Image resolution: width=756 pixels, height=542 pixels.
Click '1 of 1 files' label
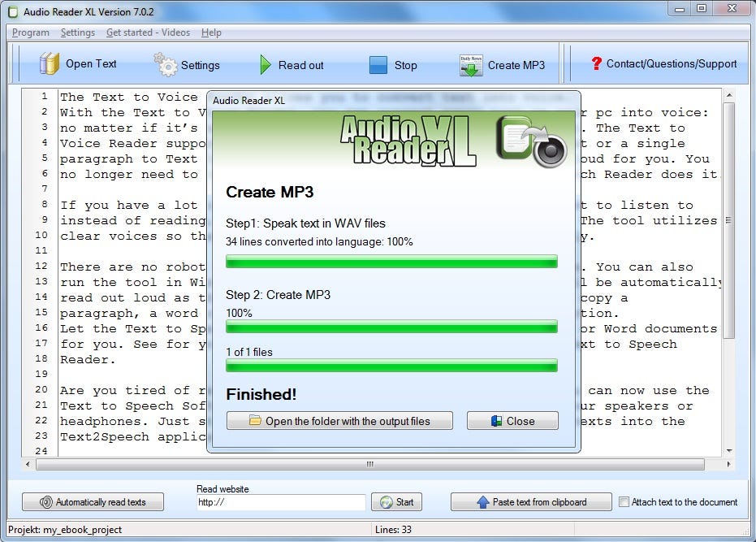249,352
